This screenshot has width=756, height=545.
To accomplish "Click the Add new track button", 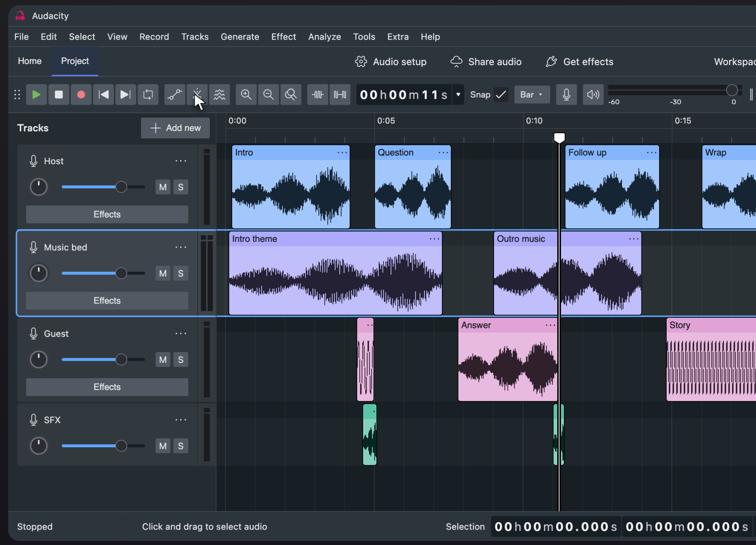I will [x=175, y=128].
